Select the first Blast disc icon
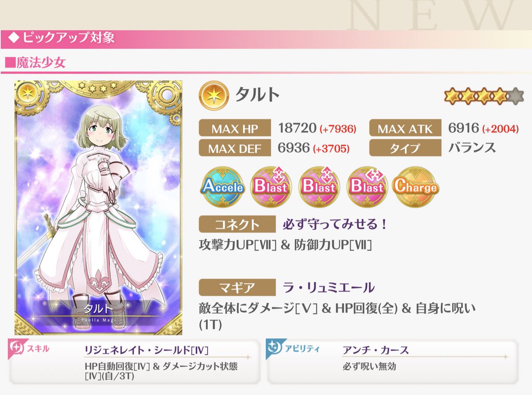Image resolution: width=532 pixels, height=395 pixels. coord(271,187)
